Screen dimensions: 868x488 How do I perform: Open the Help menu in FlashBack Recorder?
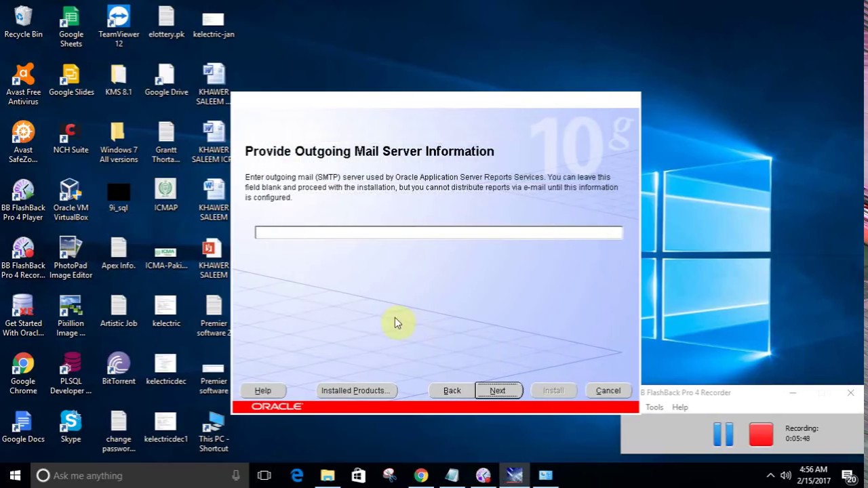[680, 407]
